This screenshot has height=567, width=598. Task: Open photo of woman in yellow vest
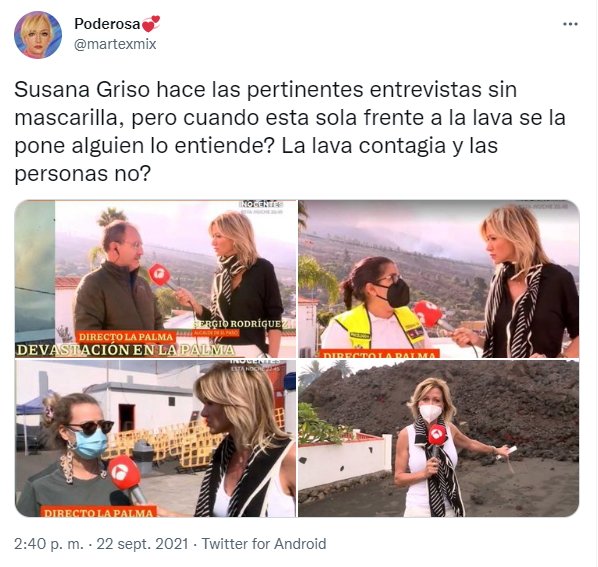click(439, 279)
